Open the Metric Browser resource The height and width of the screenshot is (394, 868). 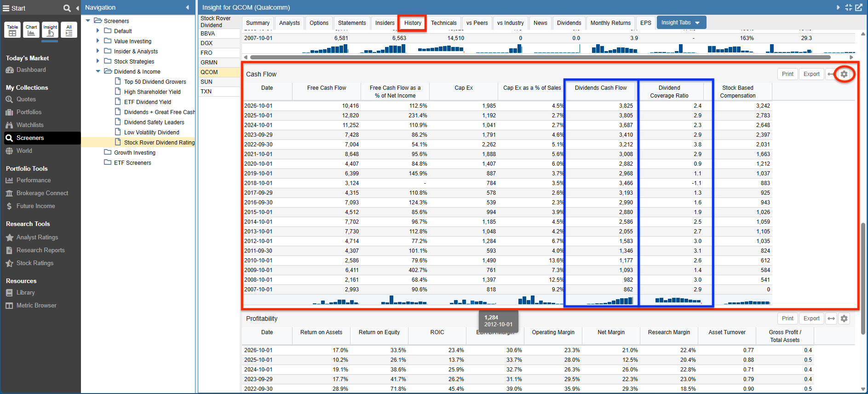pos(36,306)
